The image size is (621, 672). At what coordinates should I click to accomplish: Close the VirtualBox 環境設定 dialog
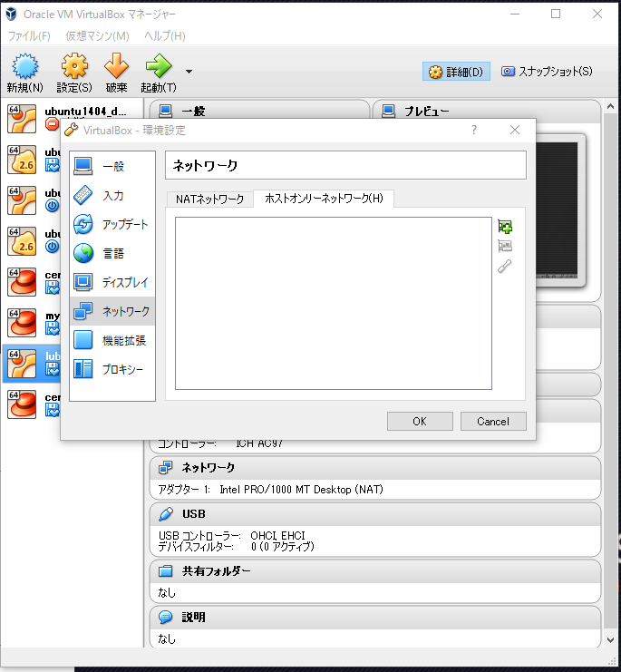(x=515, y=130)
